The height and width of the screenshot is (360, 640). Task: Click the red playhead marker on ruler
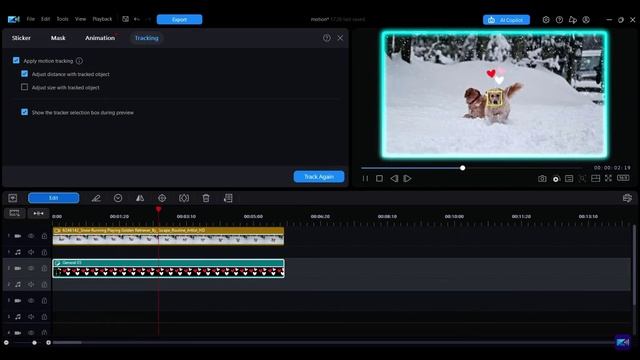[x=158, y=209]
